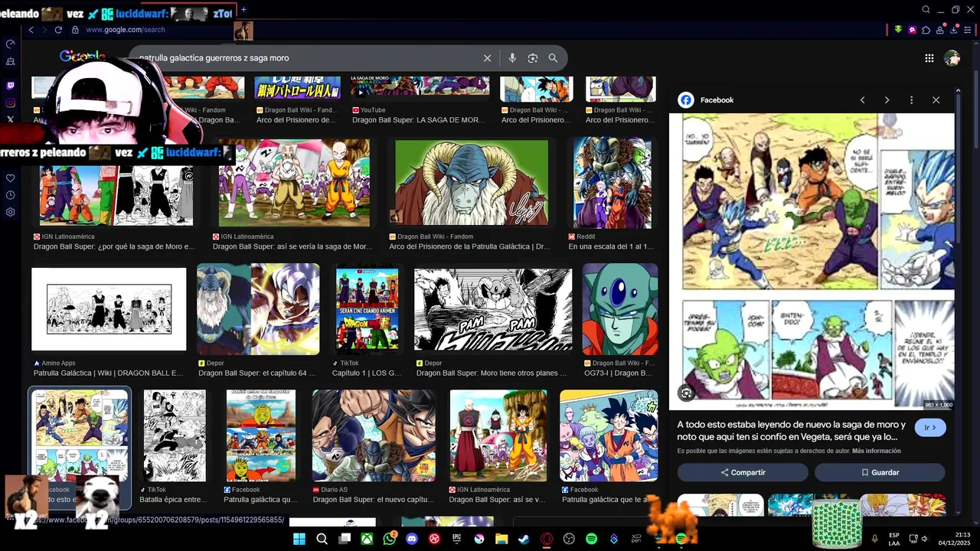This screenshot has height=551, width=980.
Task: Open the Más información link
Action: click(877, 451)
